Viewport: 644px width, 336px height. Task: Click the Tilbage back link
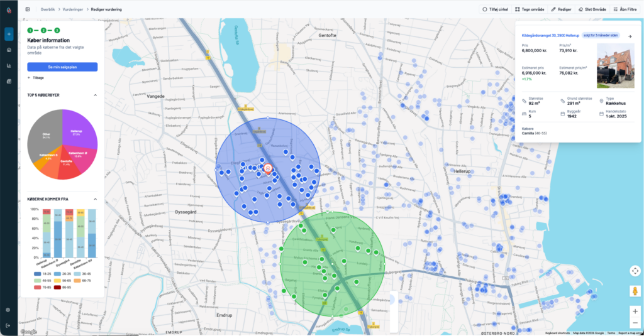(36, 77)
